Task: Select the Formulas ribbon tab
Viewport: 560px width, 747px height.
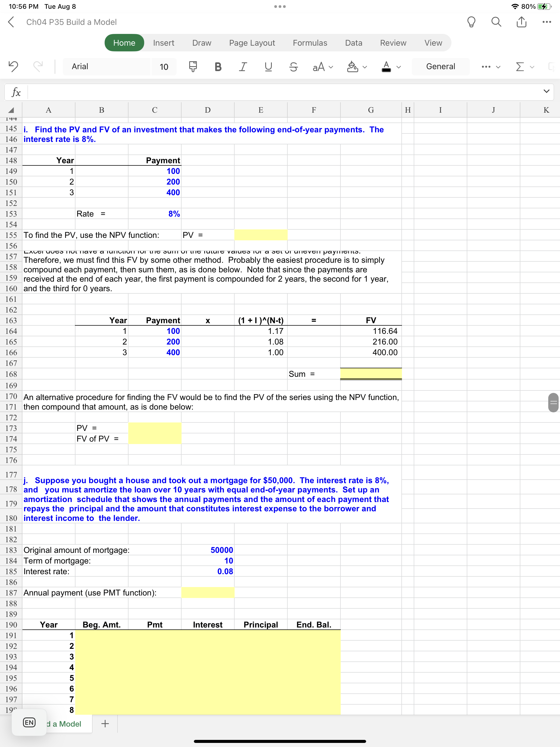Action: [x=310, y=42]
